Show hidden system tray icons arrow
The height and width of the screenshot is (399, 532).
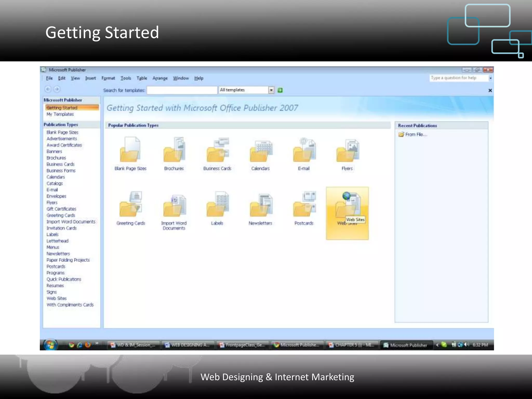[437, 345]
